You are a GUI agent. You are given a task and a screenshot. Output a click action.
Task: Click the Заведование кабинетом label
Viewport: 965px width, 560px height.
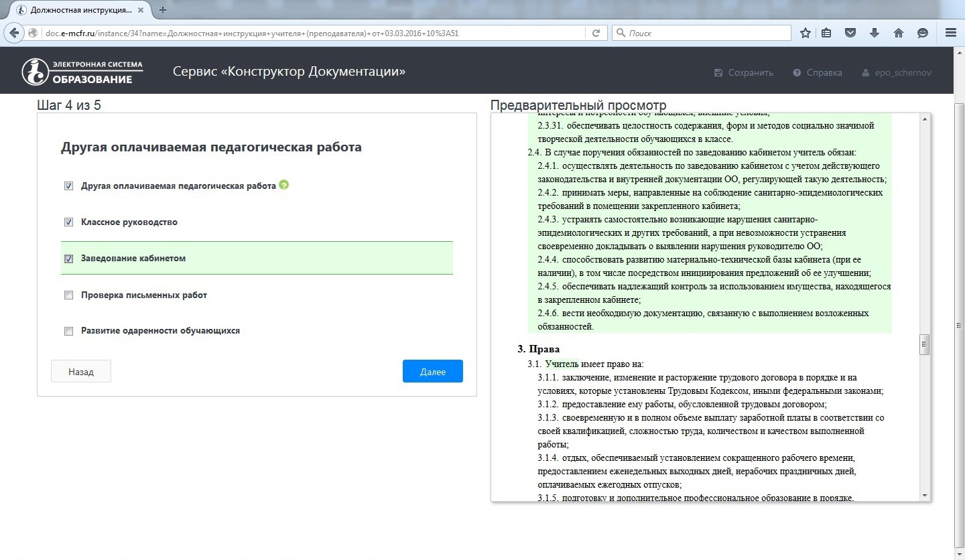coord(133,259)
